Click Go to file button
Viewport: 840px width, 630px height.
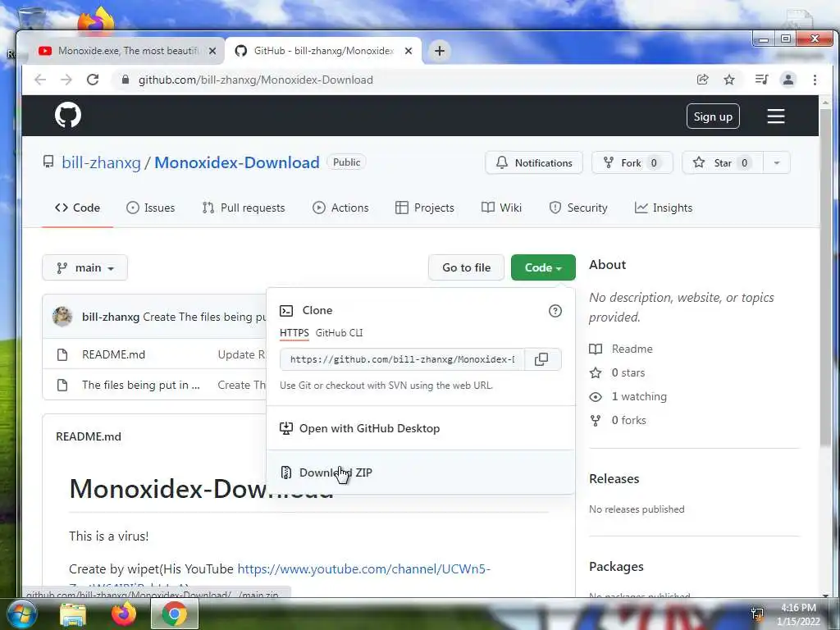click(x=466, y=267)
